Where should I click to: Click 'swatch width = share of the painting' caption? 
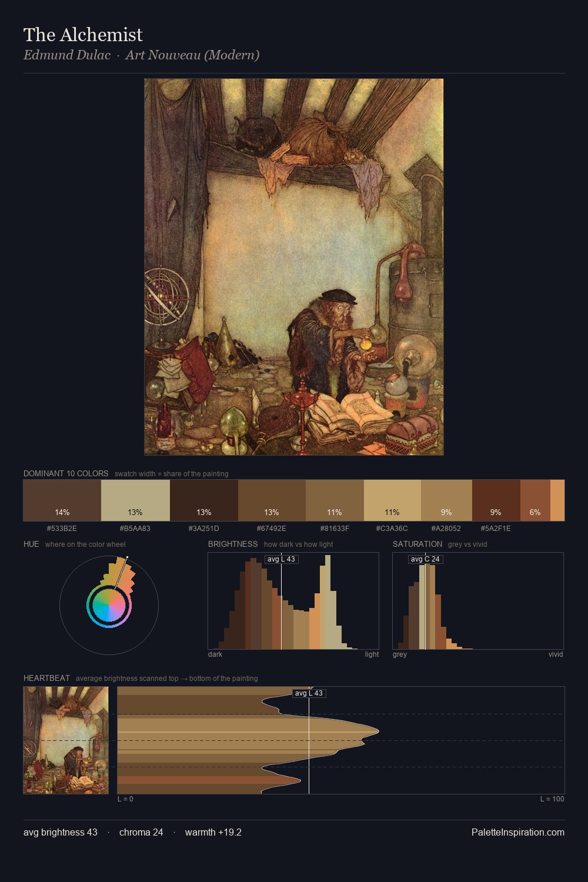click(172, 474)
